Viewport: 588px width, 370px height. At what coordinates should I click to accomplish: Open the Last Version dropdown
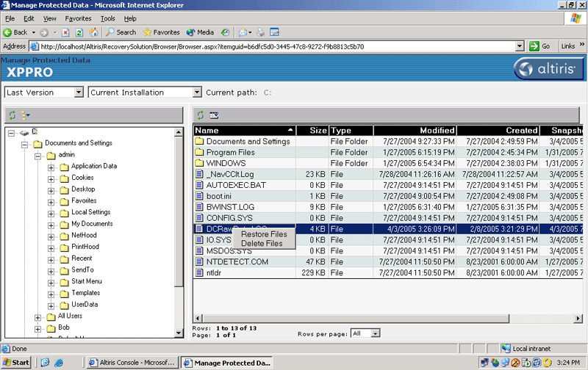click(x=79, y=92)
